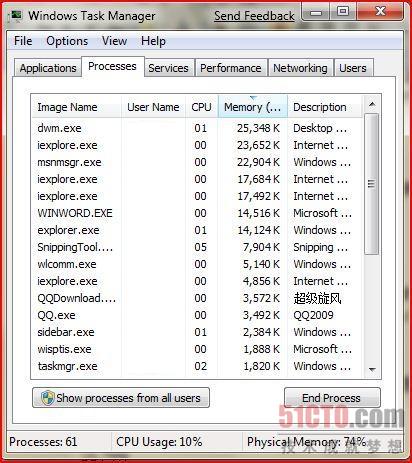This screenshot has height=463, width=412.
Task: Click the 3,492 K memory value
Action: 261,315
